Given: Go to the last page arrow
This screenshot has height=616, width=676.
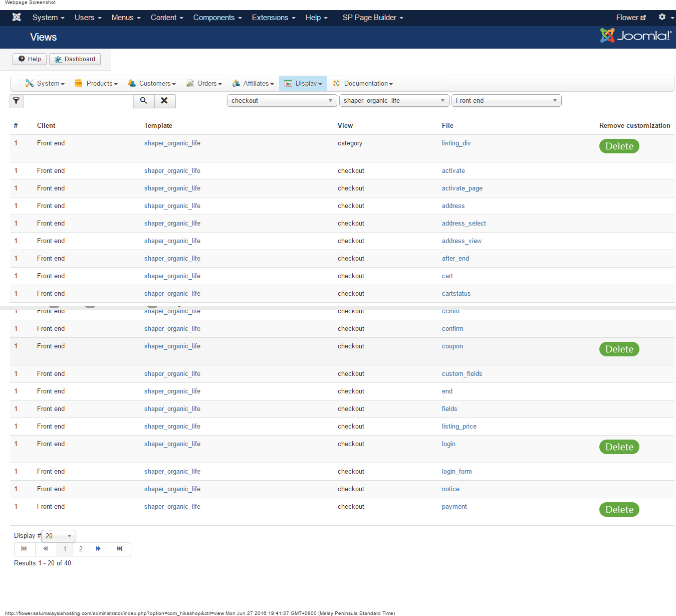Looking at the screenshot, I should point(120,549).
